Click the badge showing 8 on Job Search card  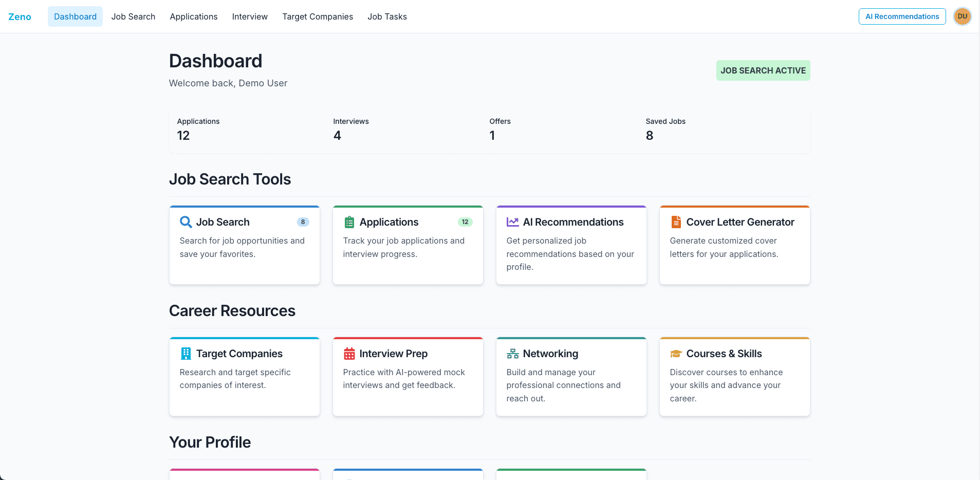click(x=303, y=222)
